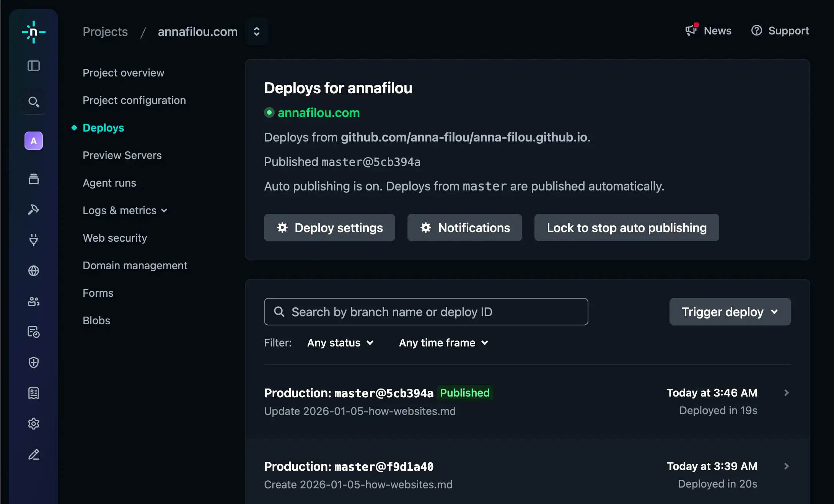Click the gear settings icon in sidebar
The image size is (834, 504).
click(34, 424)
